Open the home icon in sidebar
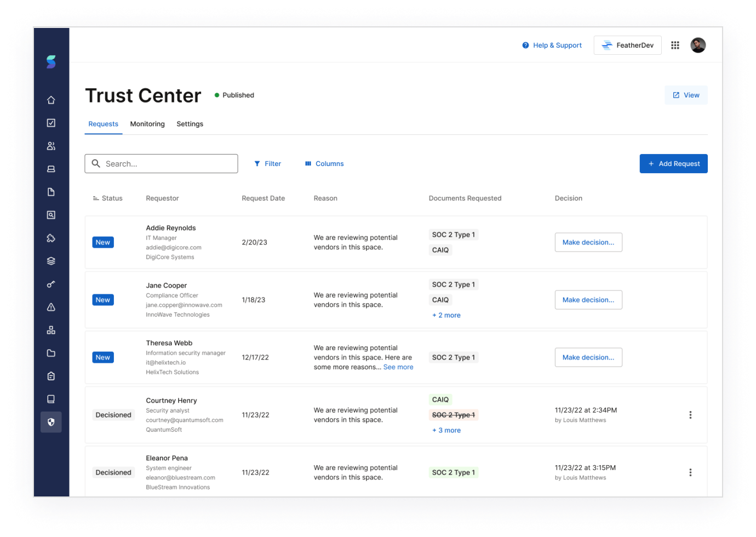The image size is (756, 537). click(51, 100)
